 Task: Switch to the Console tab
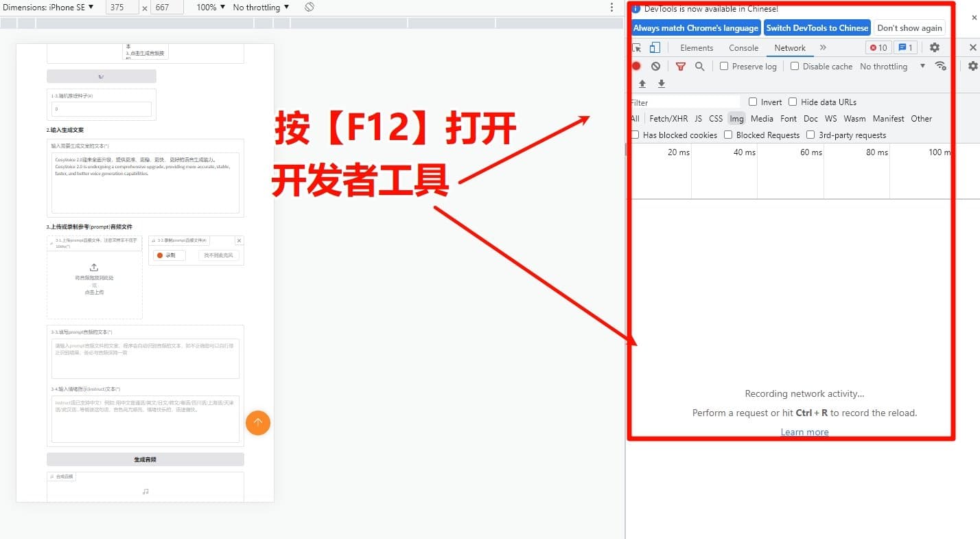(743, 47)
